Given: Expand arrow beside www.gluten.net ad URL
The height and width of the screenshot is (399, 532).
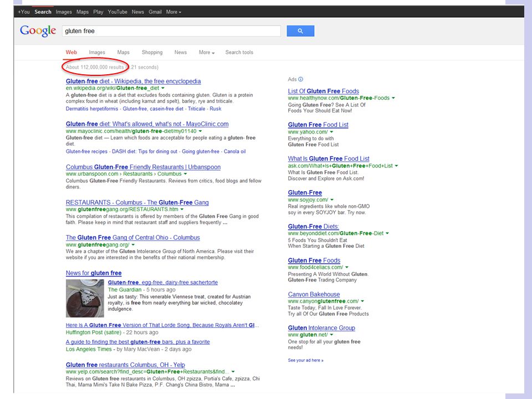Looking at the screenshot, I should pos(331,335).
